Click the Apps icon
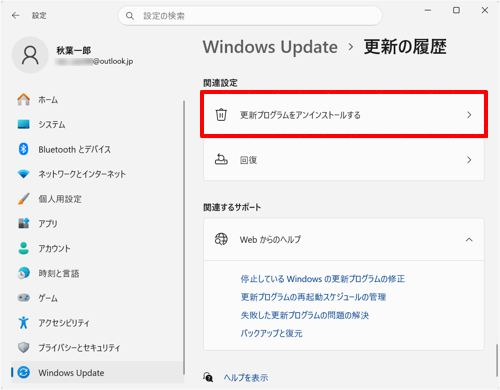Screen dimensions: 500x390 tap(23, 223)
